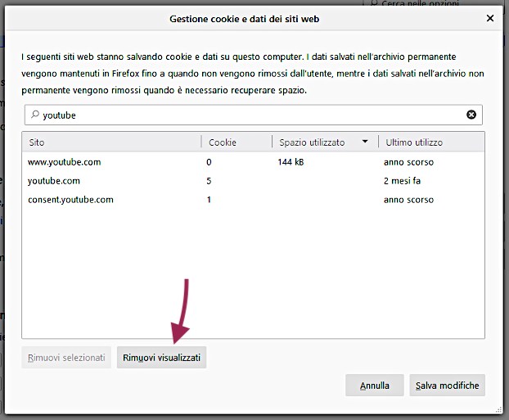Click 'anno scorso' in consent.youtube.com row

(x=408, y=200)
